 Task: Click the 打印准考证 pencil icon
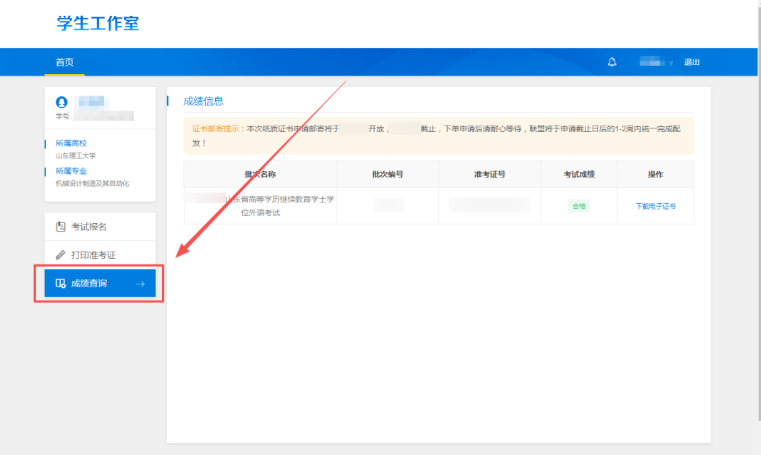coord(61,255)
